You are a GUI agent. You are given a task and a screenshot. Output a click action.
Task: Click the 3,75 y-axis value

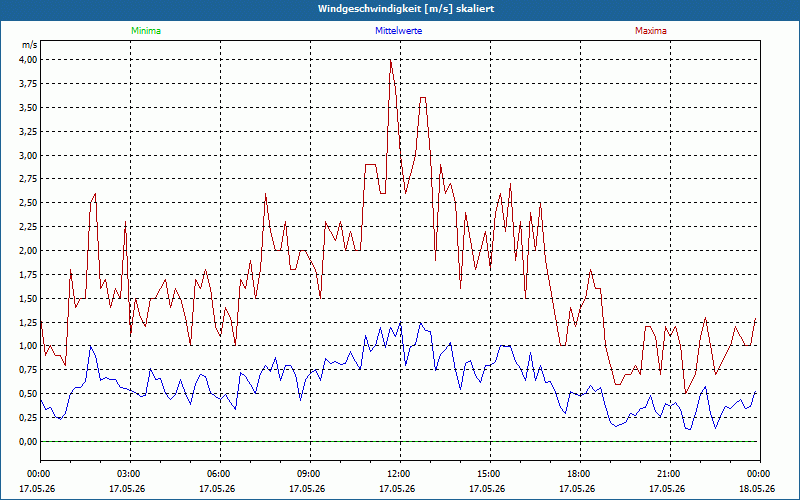pos(28,84)
